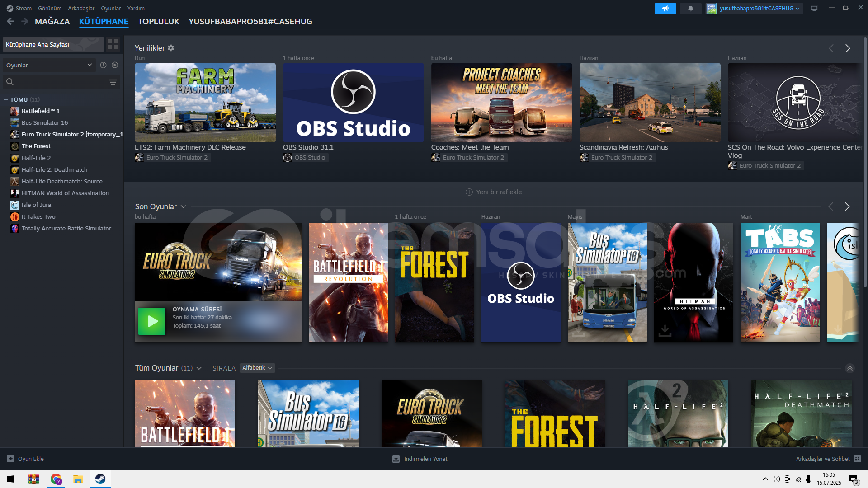Open Chrome from the taskbar
Image resolution: width=868 pixels, height=488 pixels.
pos(56,479)
